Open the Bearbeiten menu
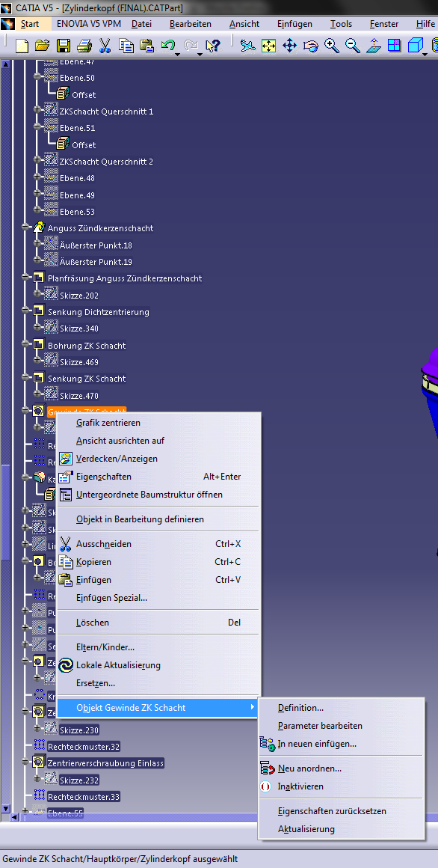Image resolution: width=438 pixels, height=868 pixels. pyautogui.click(x=191, y=24)
